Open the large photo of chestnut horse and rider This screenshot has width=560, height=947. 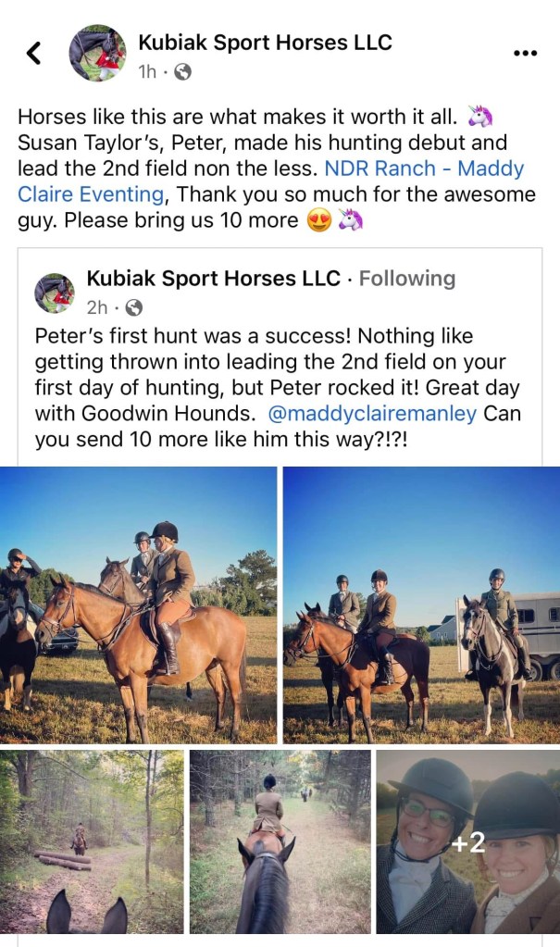pos(139,604)
